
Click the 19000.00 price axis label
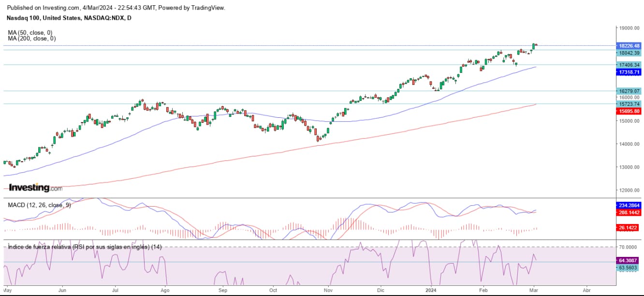629,29
